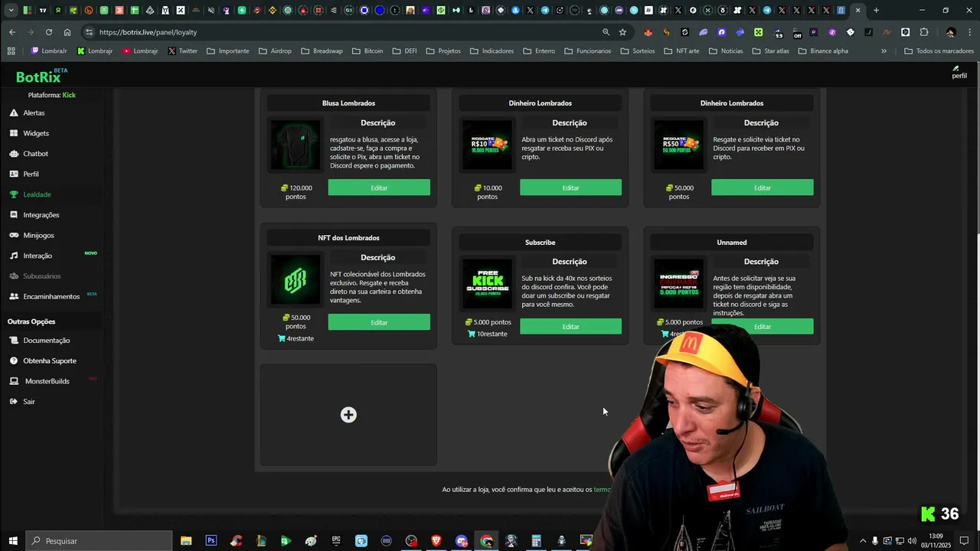Open DEFI bookmarks folder

(x=404, y=51)
